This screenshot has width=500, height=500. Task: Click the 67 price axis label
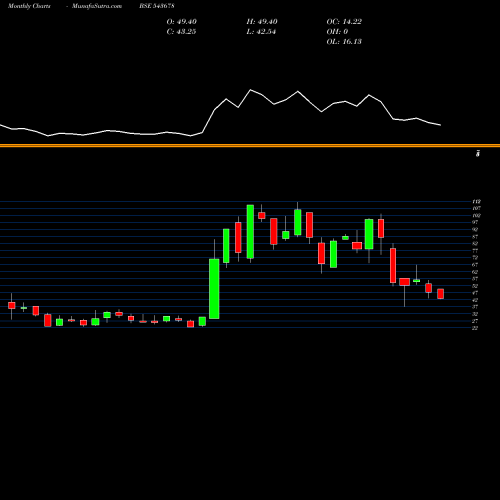[x=475, y=265]
